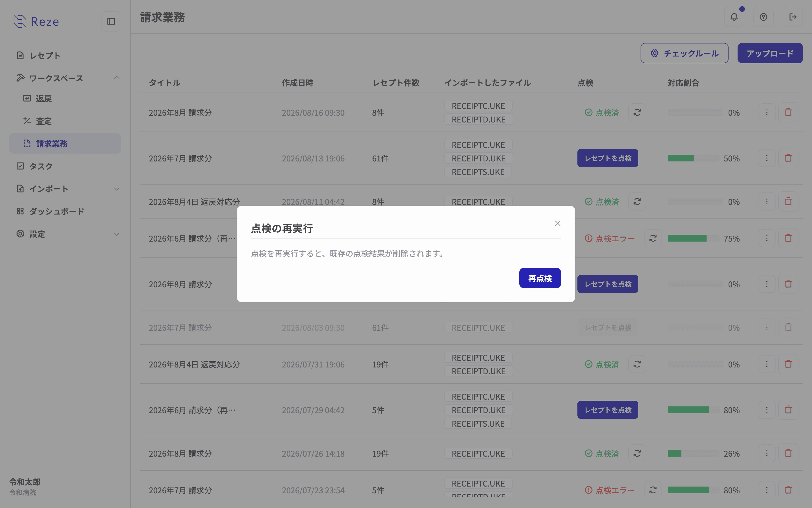Re-run check icon for 2026/08/16 09:30 row
This screenshot has width=812, height=508.
[637, 112]
